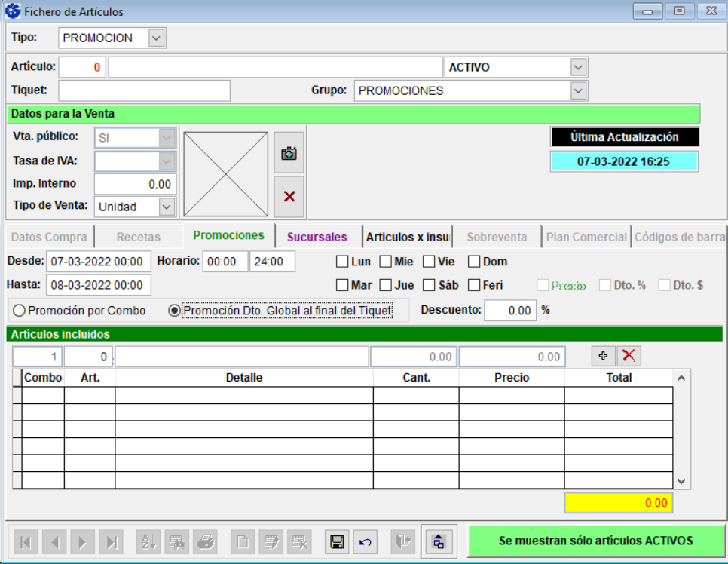
Task: Click the stacked windows icon in bottom toolbar
Action: click(x=438, y=541)
